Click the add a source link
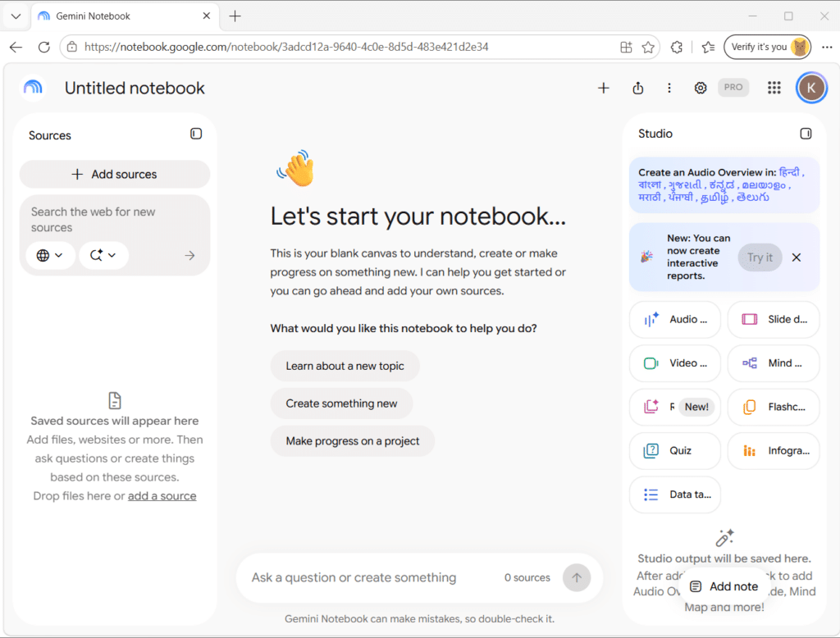The width and height of the screenshot is (840, 638). coord(162,496)
